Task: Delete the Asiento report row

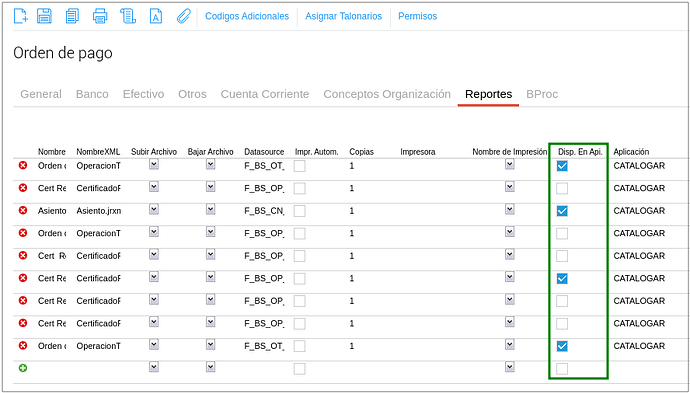Action: click(x=23, y=210)
